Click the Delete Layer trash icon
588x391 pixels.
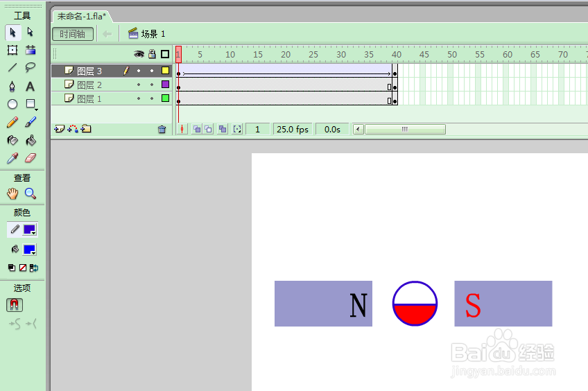162,130
